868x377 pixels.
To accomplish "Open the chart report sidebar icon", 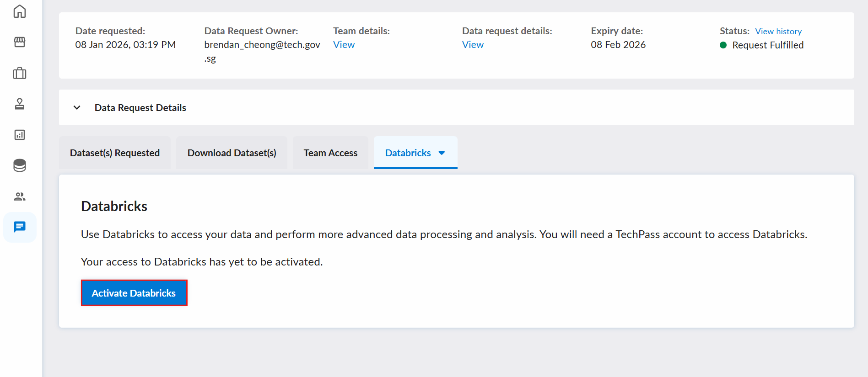I will coord(20,135).
